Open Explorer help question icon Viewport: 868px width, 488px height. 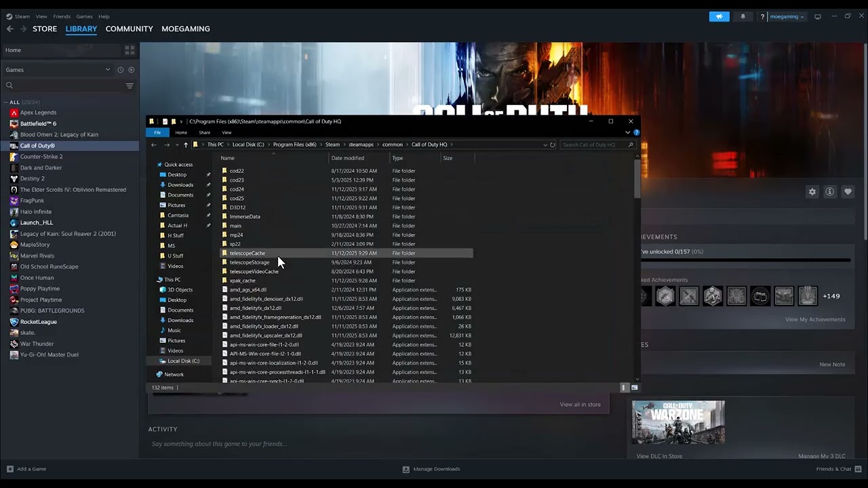coord(636,133)
